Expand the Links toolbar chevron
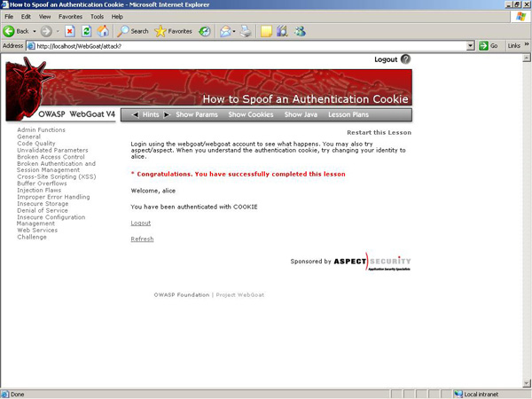This screenshot has height=399, width=532. [x=527, y=44]
